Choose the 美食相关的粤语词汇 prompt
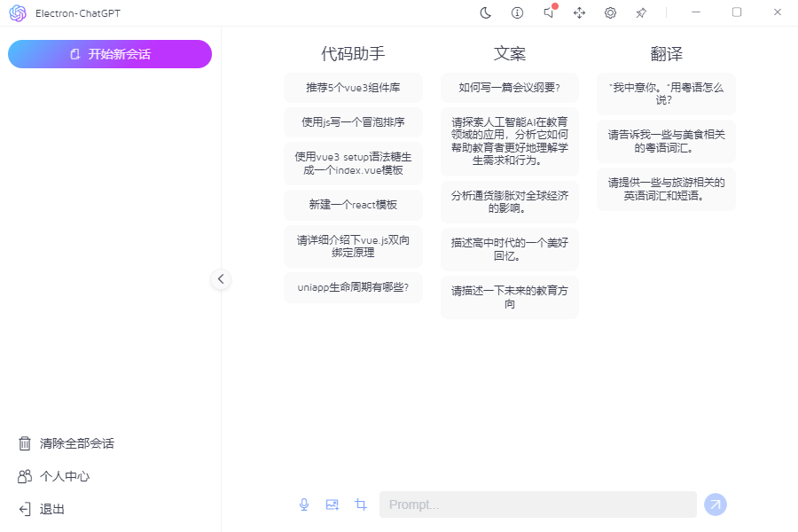The width and height of the screenshot is (798, 532). [666, 142]
